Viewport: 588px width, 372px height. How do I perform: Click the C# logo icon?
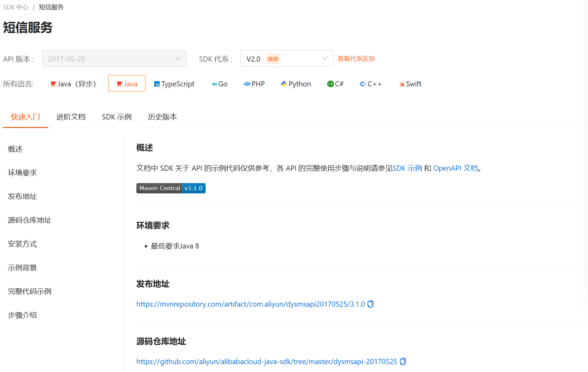tap(330, 84)
